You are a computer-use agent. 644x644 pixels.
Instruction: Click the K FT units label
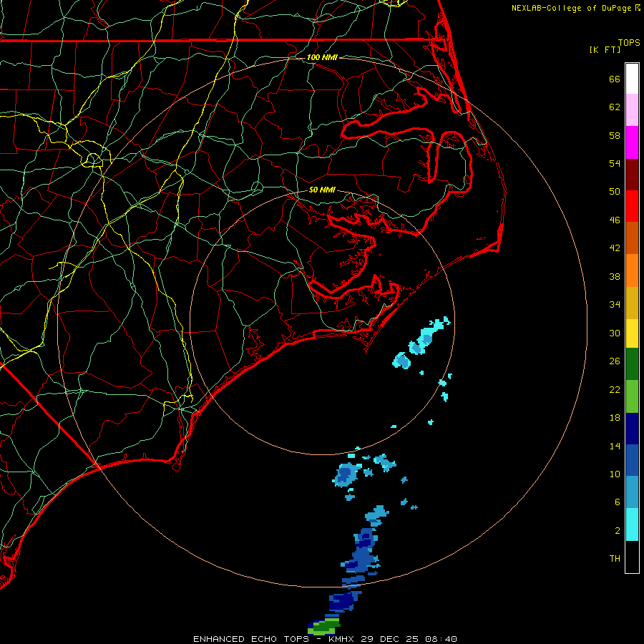pyautogui.click(x=605, y=49)
